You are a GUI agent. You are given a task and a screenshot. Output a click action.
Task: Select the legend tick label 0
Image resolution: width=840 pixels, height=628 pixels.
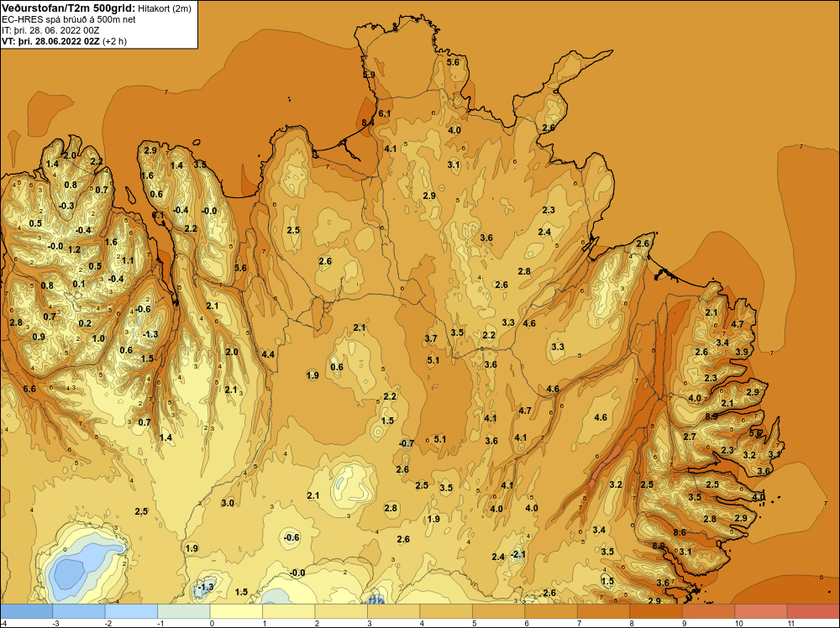[213, 623]
